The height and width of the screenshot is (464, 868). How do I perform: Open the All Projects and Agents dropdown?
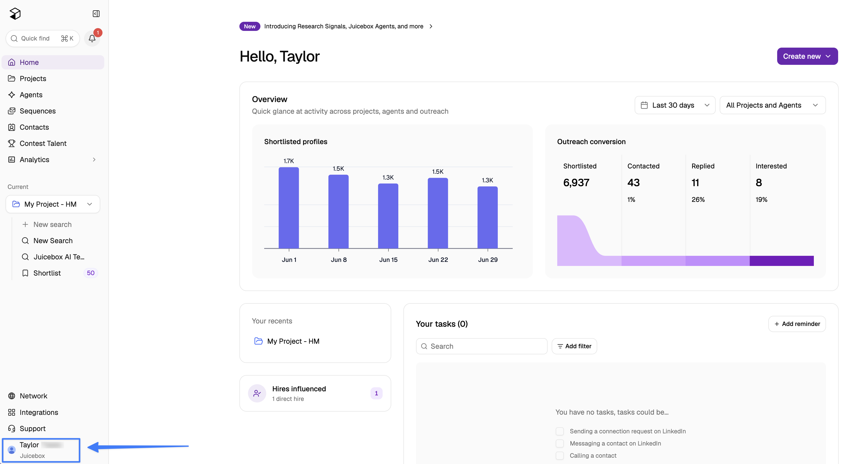[772, 105]
